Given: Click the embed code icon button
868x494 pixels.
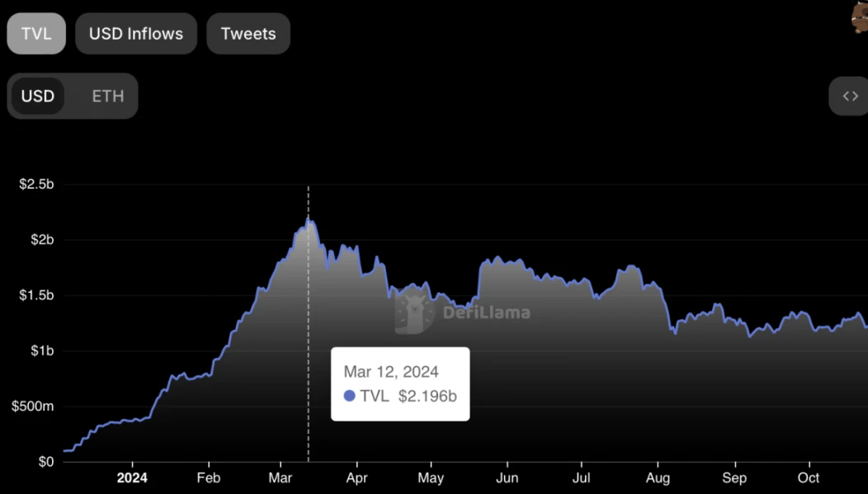Looking at the screenshot, I should 850,96.
